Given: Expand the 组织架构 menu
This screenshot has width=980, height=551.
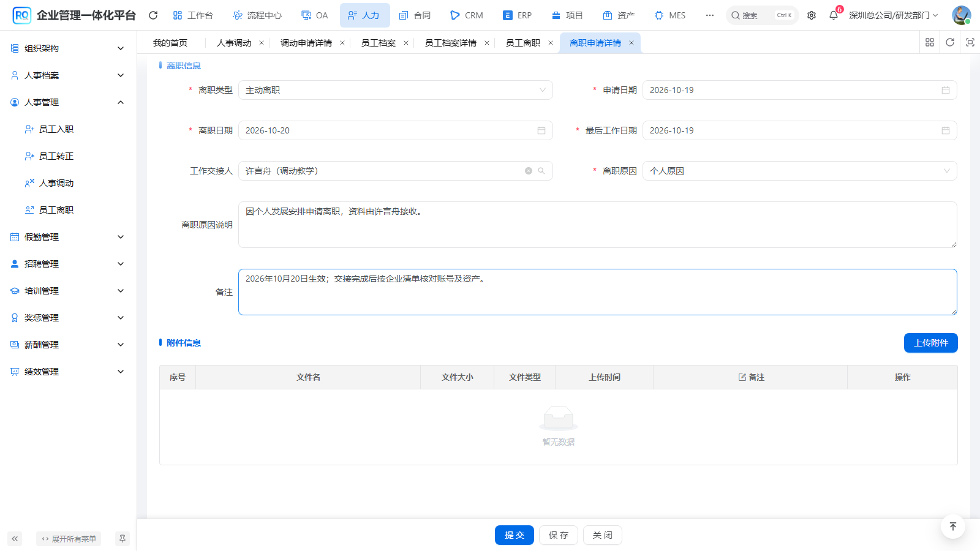Looking at the screenshot, I should click(x=69, y=48).
